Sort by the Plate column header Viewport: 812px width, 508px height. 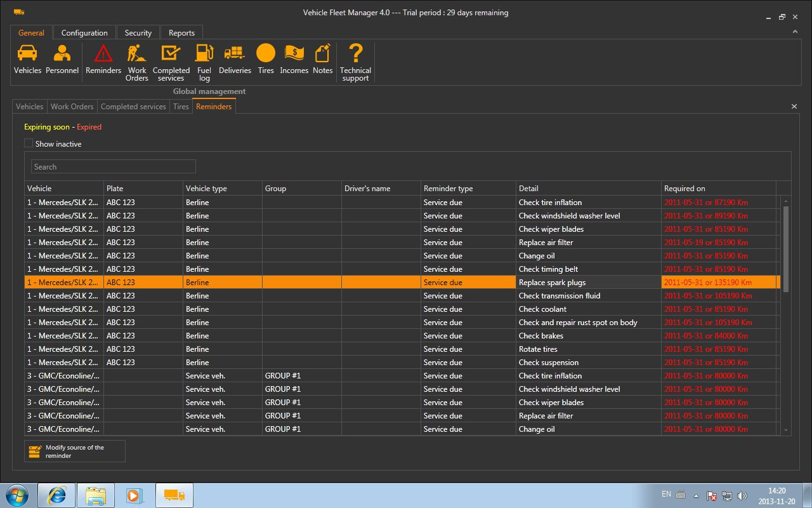tap(143, 189)
